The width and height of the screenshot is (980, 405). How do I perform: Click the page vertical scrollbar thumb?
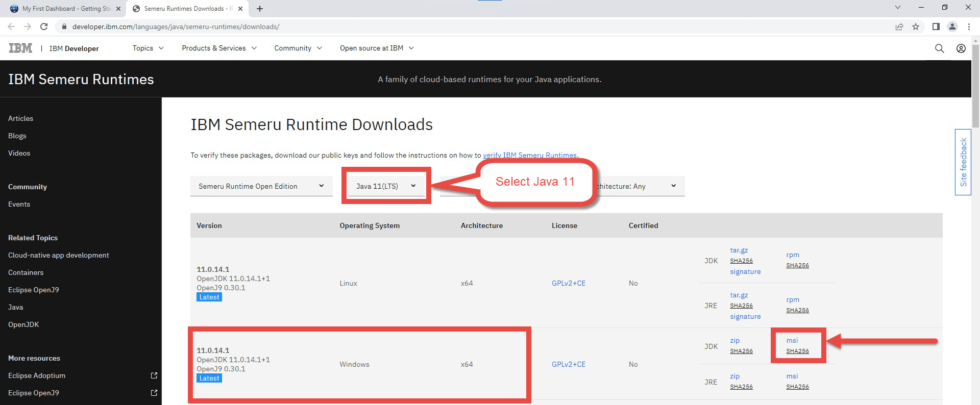click(x=975, y=87)
